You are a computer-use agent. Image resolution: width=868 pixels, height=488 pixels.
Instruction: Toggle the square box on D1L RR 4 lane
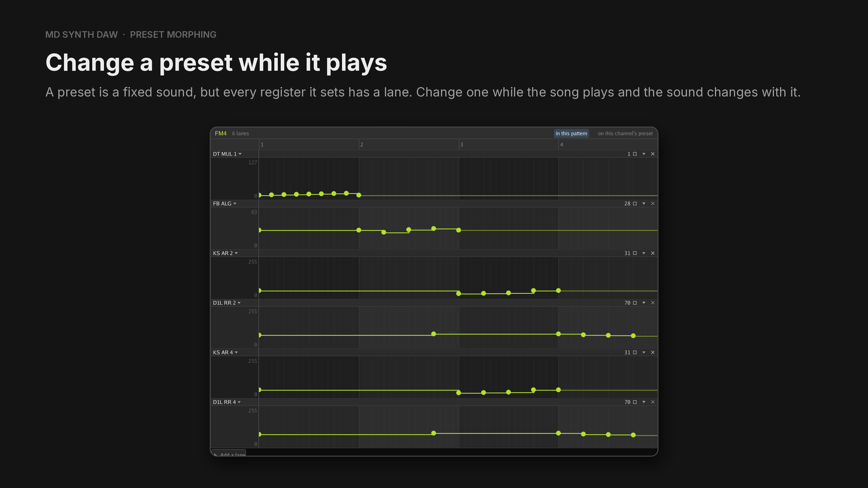635,402
